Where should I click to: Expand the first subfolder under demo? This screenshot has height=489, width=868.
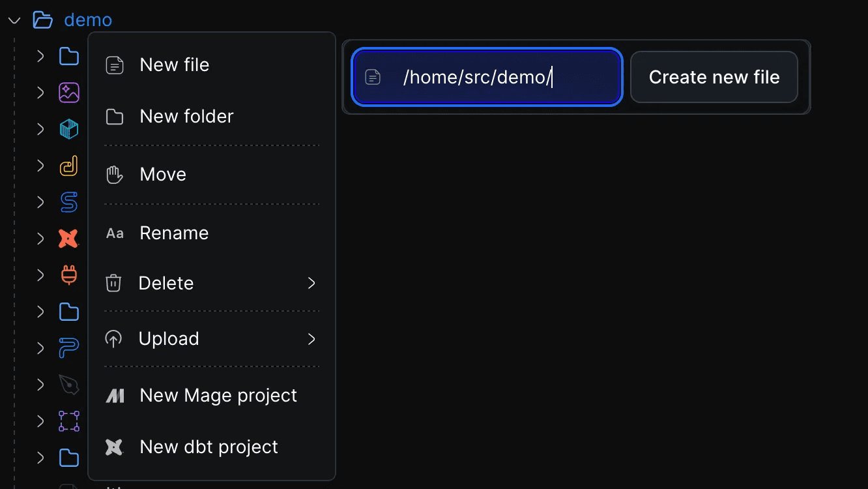tap(40, 56)
